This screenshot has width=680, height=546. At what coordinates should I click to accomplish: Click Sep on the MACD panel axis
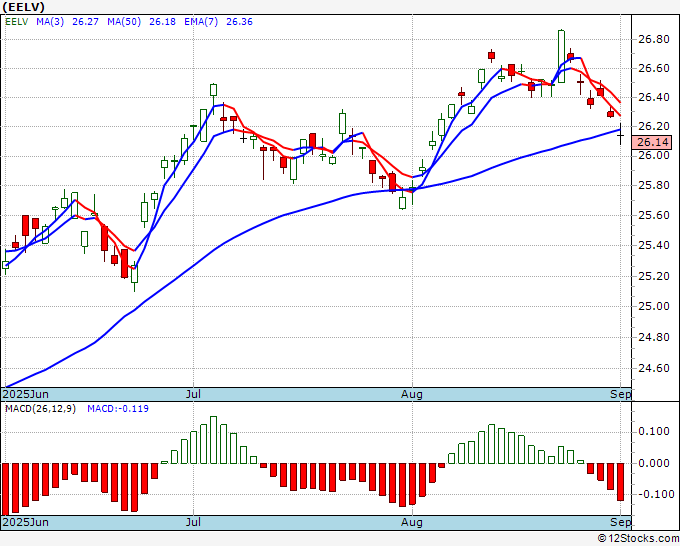621,522
